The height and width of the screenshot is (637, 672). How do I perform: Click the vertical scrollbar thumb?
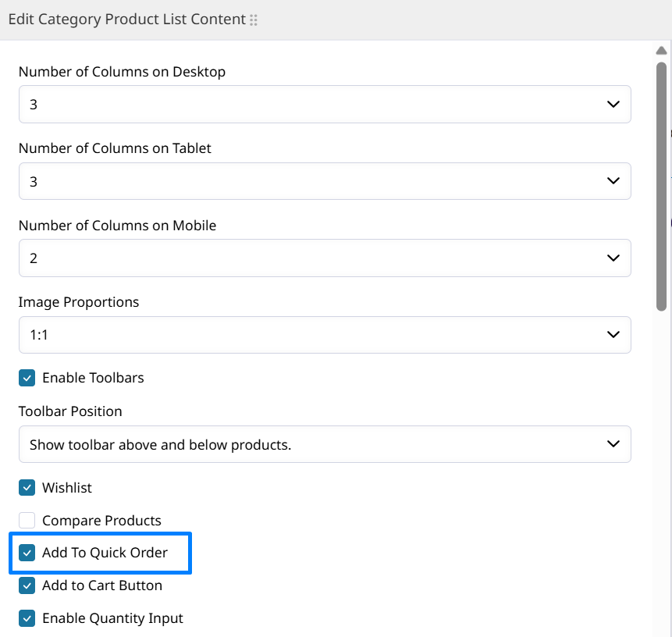(x=661, y=186)
